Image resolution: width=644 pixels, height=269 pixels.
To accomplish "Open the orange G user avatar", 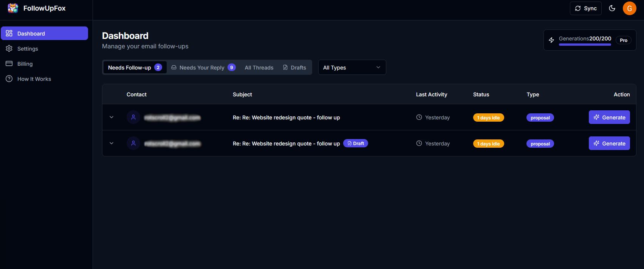I will tap(629, 8).
